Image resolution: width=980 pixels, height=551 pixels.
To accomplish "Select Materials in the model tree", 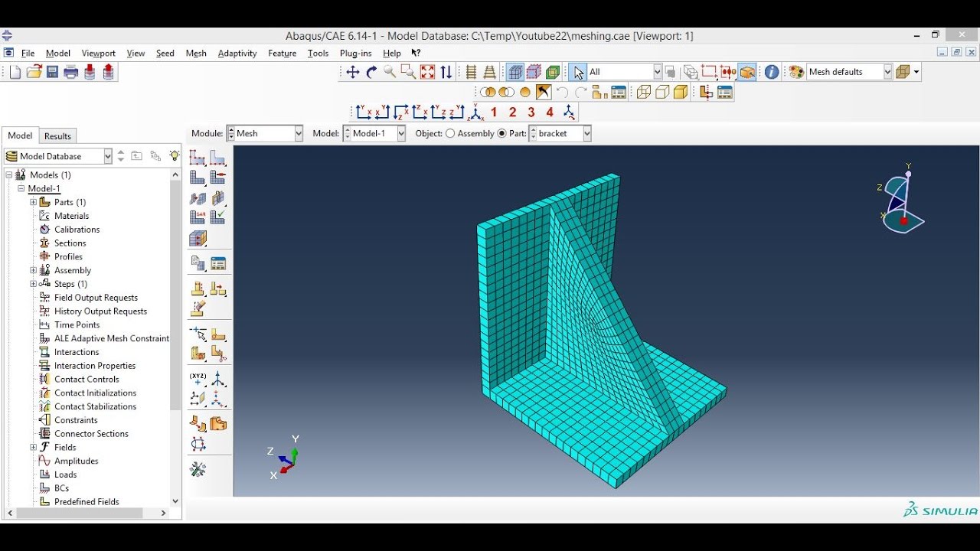I will [x=72, y=216].
